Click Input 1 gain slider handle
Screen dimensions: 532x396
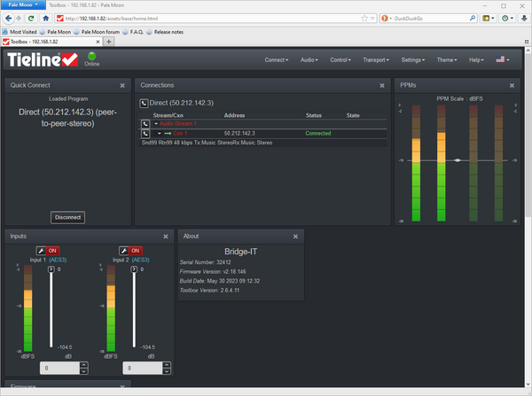pyautogui.click(x=51, y=268)
